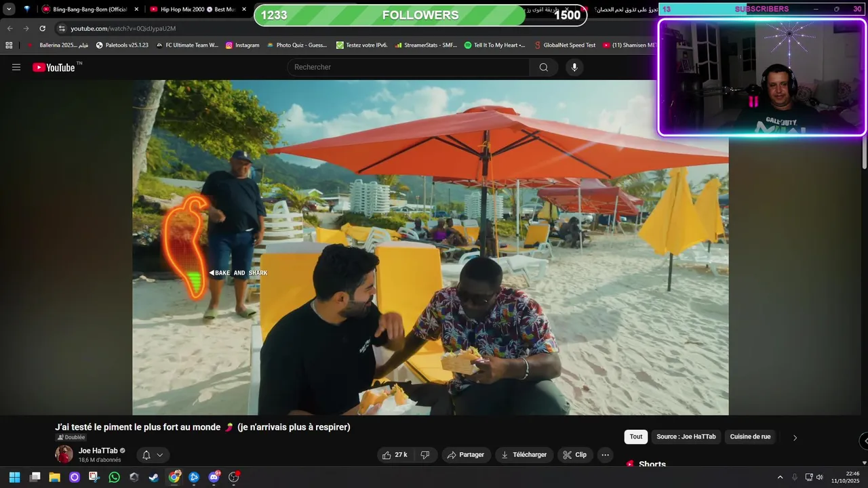Switch to Chrome in the taskbar
Screen dimensions: 868x488
(x=174, y=477)
